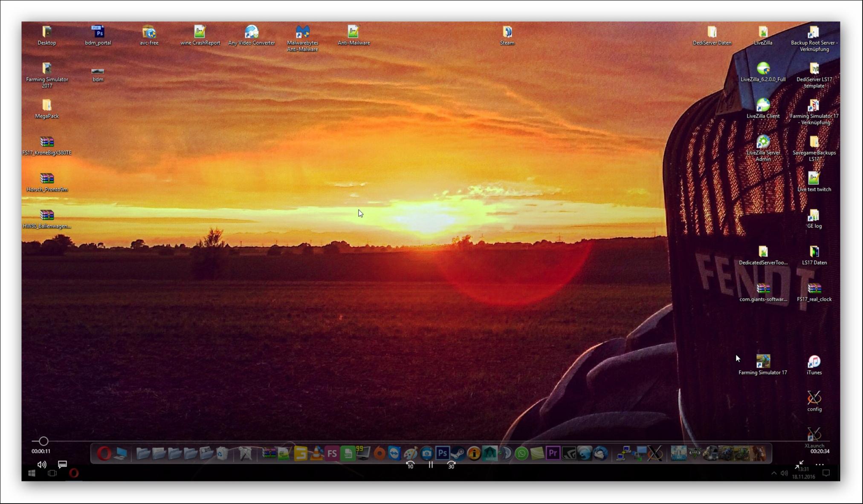The width and height of the screenshot is (863, 504).
Task: Launch Photoshop from the dock
Action: (443, 453)
